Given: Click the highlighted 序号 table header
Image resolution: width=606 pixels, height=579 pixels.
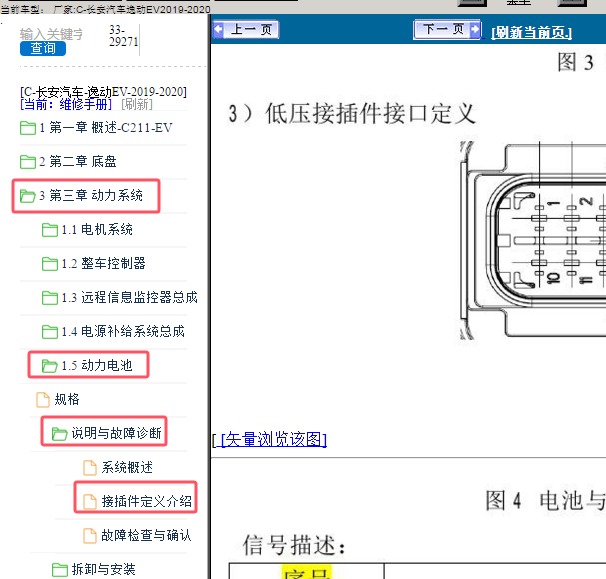Looking at the screenshot, I should click(x=307, y=572).
